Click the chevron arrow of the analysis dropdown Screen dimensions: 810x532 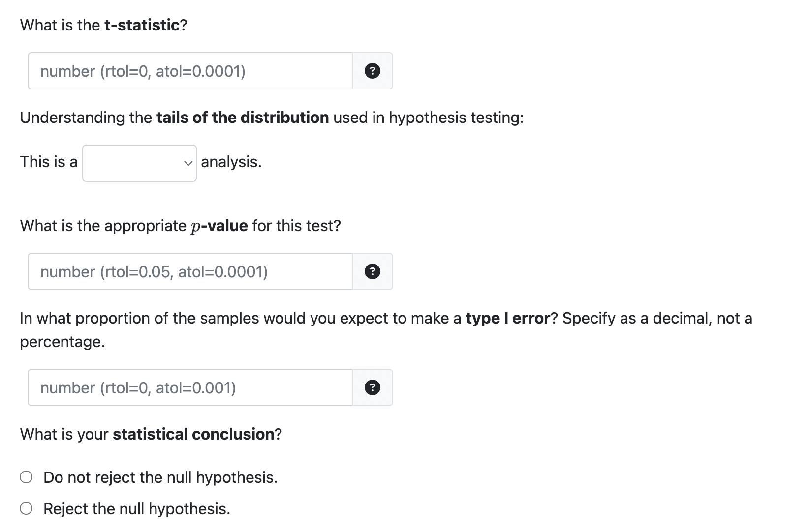[187, 163]
